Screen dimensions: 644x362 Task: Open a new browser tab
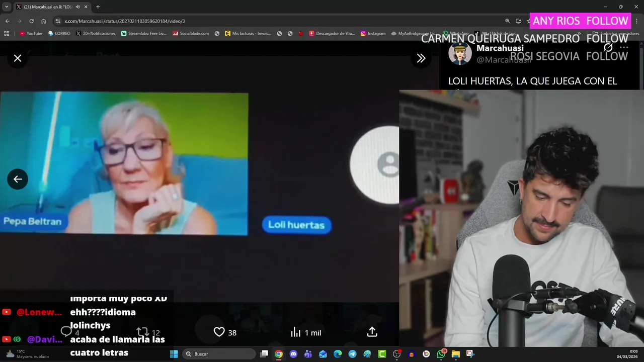pyautogui.click(x=98, y=7)
